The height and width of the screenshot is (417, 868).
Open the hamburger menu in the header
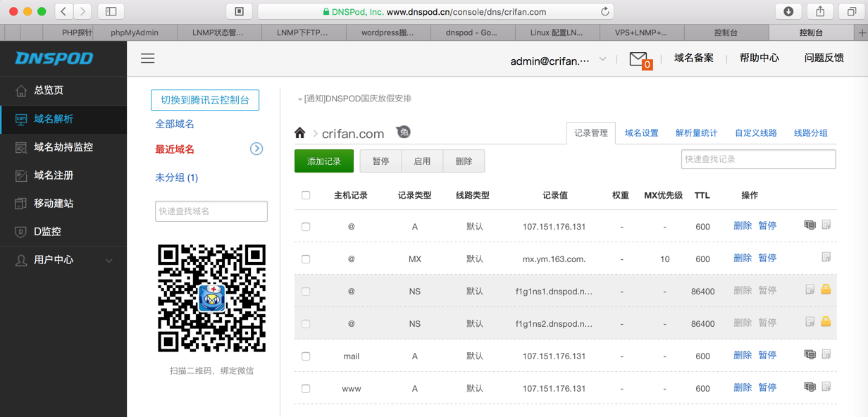click(147, 58)
